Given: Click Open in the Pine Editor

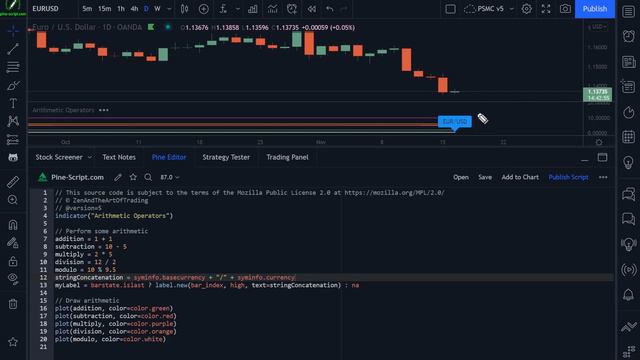Looking at the screenshot, I should coord(460,177).
